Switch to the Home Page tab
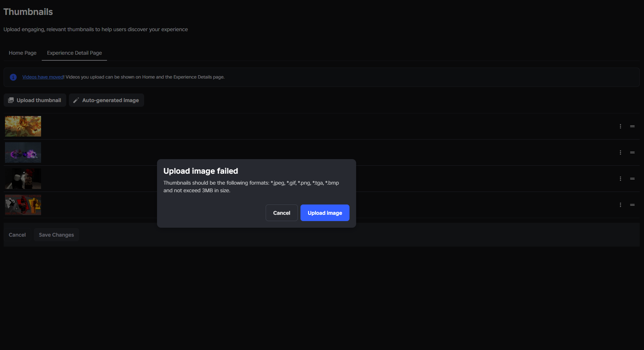Screen dimensions: 644x350 tap(23, 53)
